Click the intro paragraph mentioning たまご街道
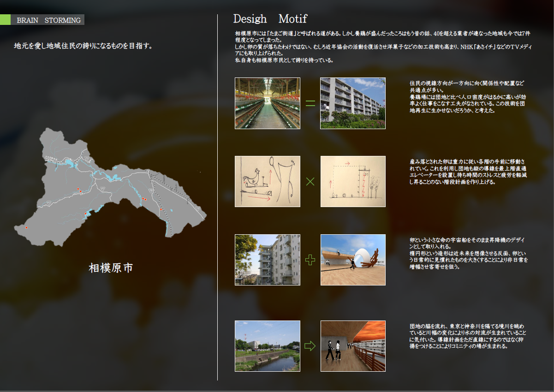Viewport: 554px width, 392px height. [x=383, y=47]
